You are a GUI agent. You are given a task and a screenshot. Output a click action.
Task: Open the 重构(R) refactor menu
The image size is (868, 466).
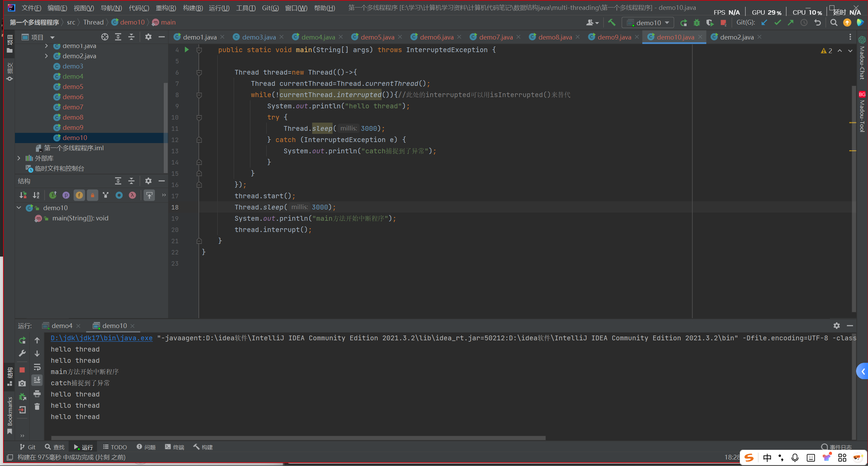tap(166, 8)
